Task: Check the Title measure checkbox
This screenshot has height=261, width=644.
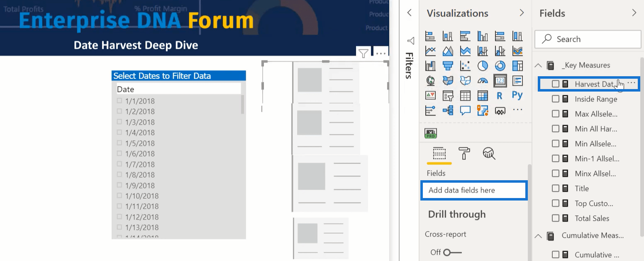Action: pos(556,188)
